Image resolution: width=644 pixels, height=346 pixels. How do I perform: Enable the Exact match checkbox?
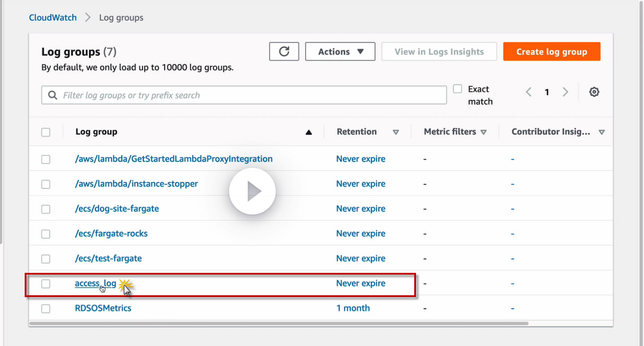click(x=457, y=89)
